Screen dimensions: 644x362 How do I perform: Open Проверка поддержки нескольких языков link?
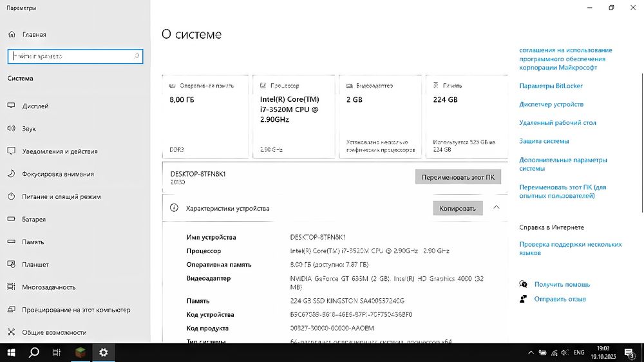(x=570, y=249)
